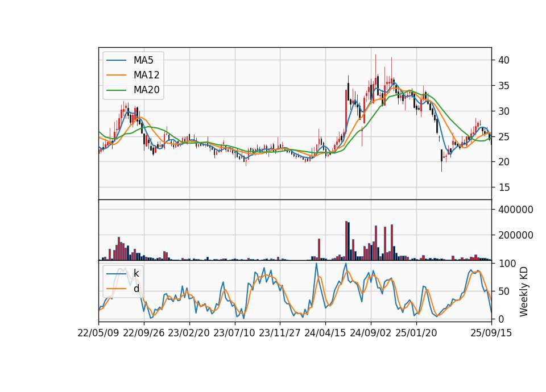This screenshot has width=546, height=392.
Task: Click the price axis label 35
Action: (x=503, y=86)
